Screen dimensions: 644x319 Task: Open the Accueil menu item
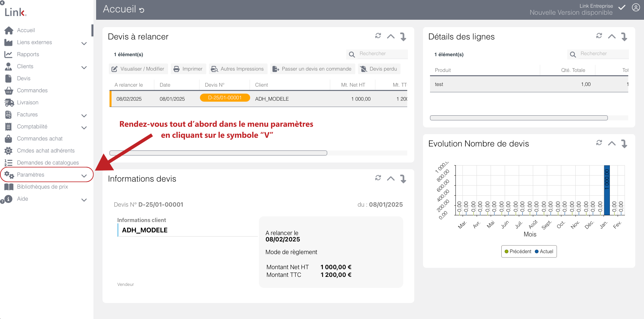[x=26, y=30]
